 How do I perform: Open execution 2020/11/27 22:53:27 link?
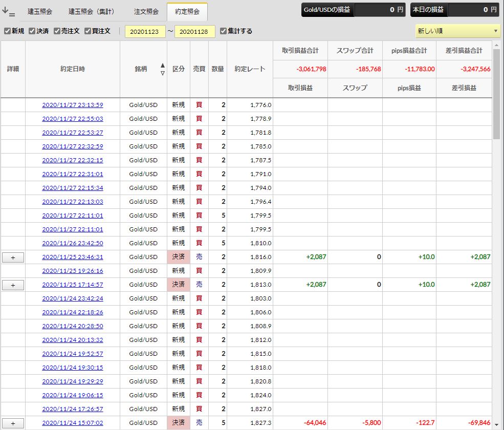73,133
